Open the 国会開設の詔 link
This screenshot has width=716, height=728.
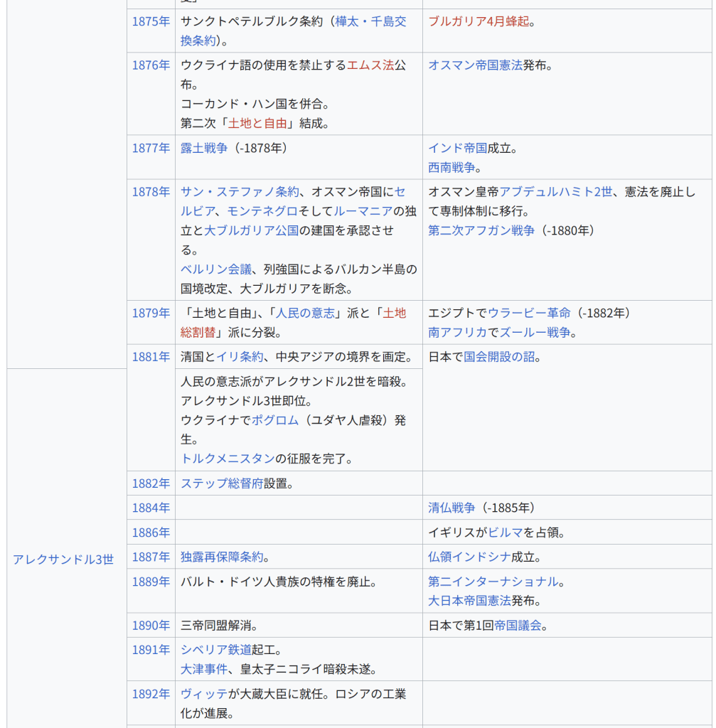pyautogui.click(x=499, y=357)
